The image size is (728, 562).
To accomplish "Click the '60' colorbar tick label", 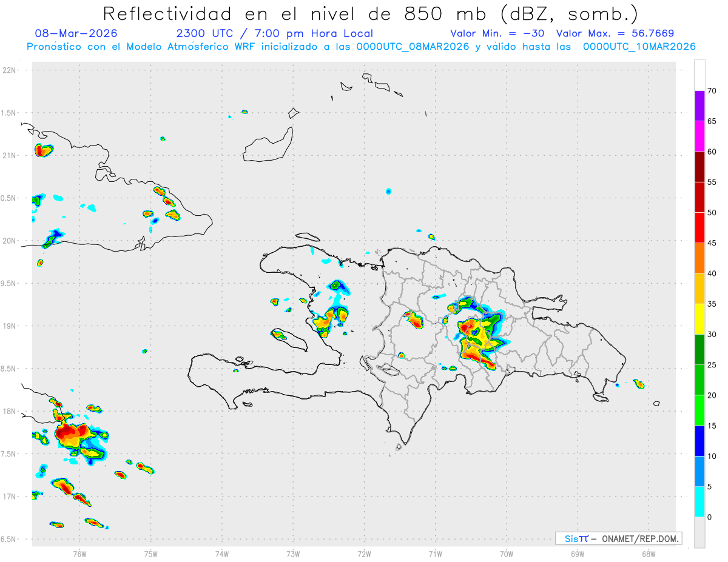I will tap(712, 152).
